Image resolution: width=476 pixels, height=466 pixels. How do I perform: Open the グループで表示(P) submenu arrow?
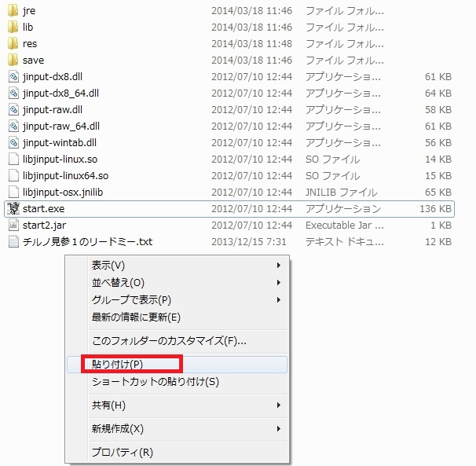(x=279, y=300)
